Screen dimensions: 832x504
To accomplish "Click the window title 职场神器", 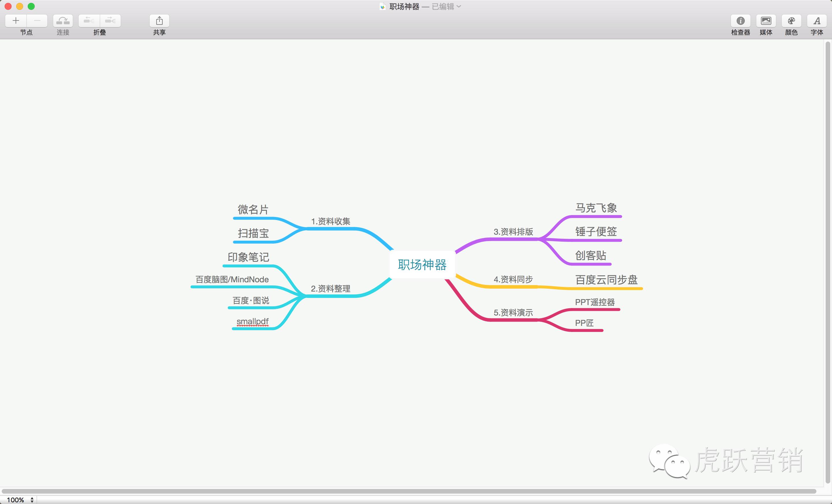I will [404, 6].
